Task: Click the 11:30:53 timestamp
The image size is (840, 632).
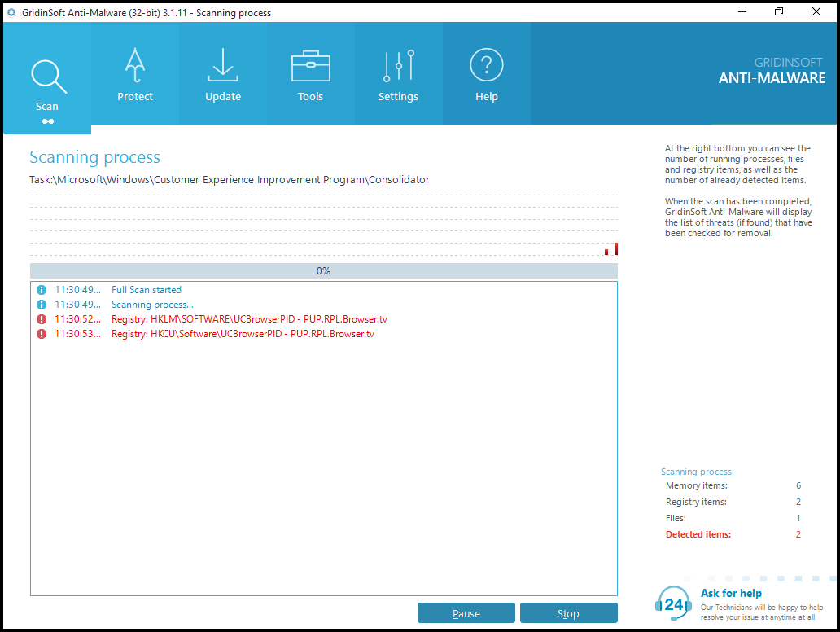Action: coord(77,334)
